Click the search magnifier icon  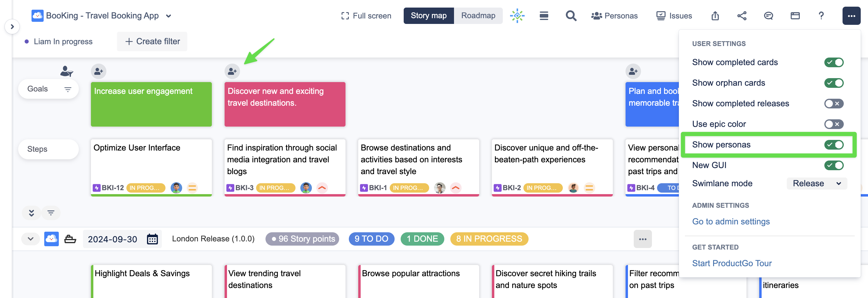(570, 16)
